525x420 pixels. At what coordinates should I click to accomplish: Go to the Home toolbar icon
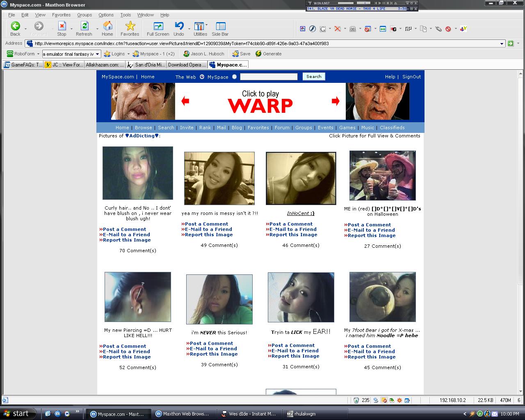pos(107,27)
